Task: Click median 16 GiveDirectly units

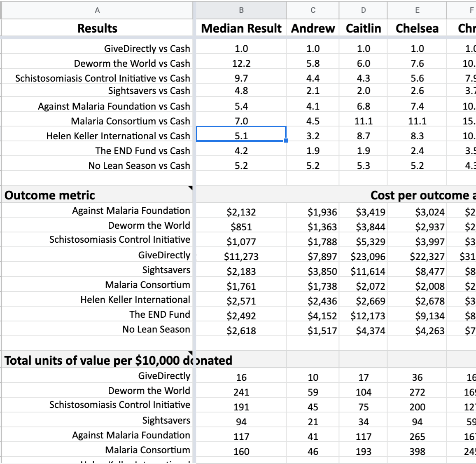Action: [x=241, y=377]
